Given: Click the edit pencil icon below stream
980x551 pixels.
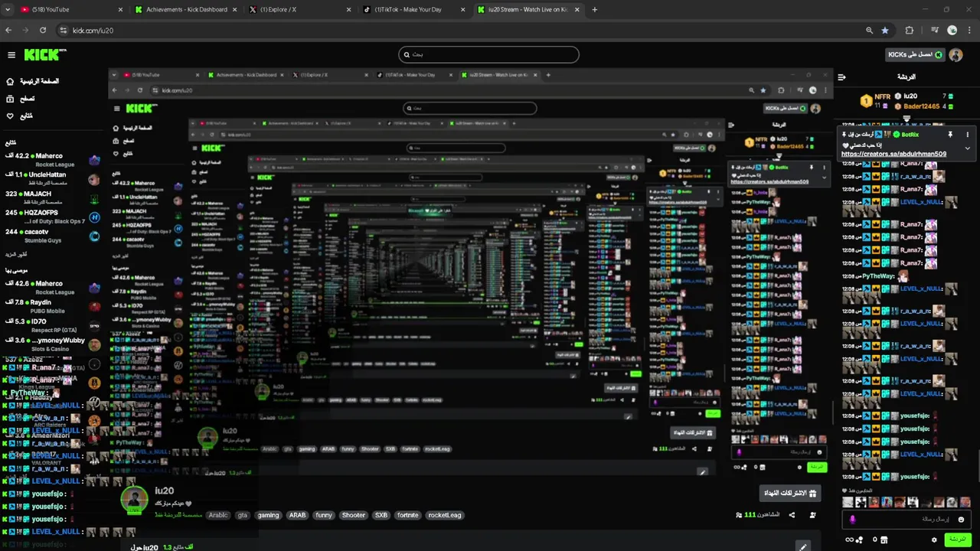Looking at the screenshot, I should click(x=802, y=546).
